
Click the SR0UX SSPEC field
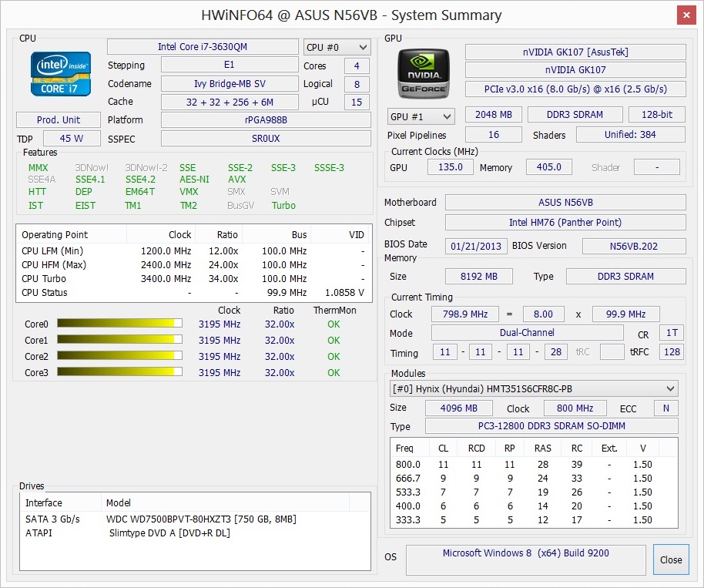pos(266,139)
